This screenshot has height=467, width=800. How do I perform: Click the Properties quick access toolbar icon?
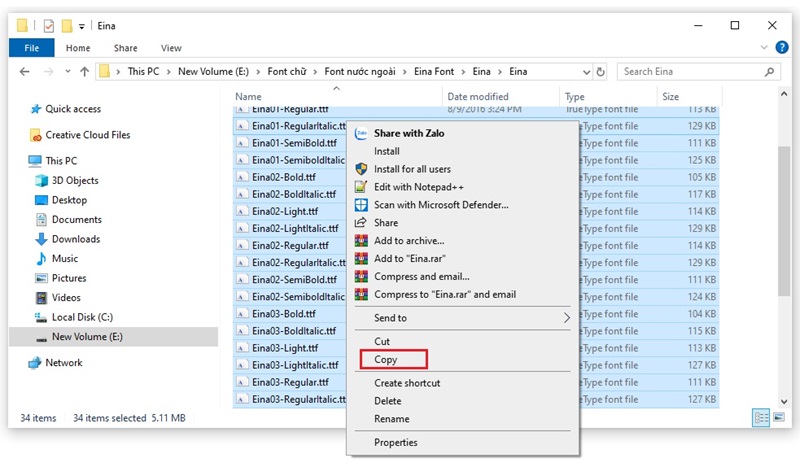coord(49,26)
